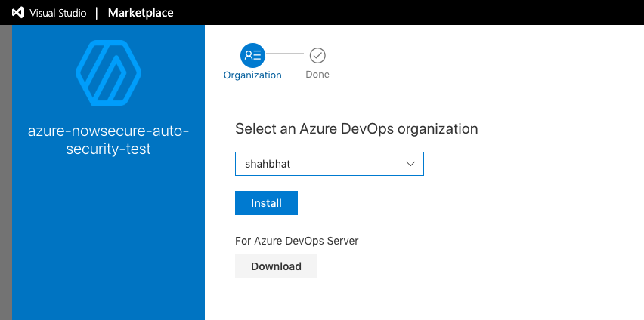Click the Install button
Viewport: 644px width, 320px height.
[266, 203]
